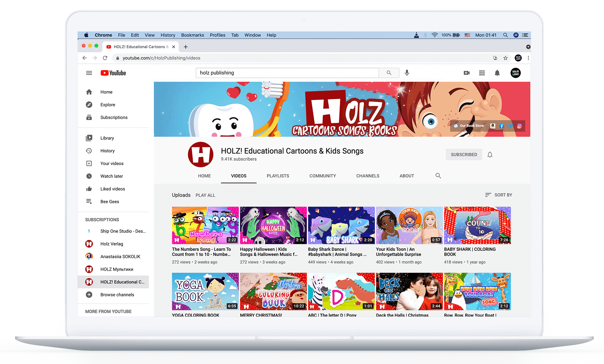Go to Home in sidebar
This screenshot has height=364, width=604.
[113, 92]
